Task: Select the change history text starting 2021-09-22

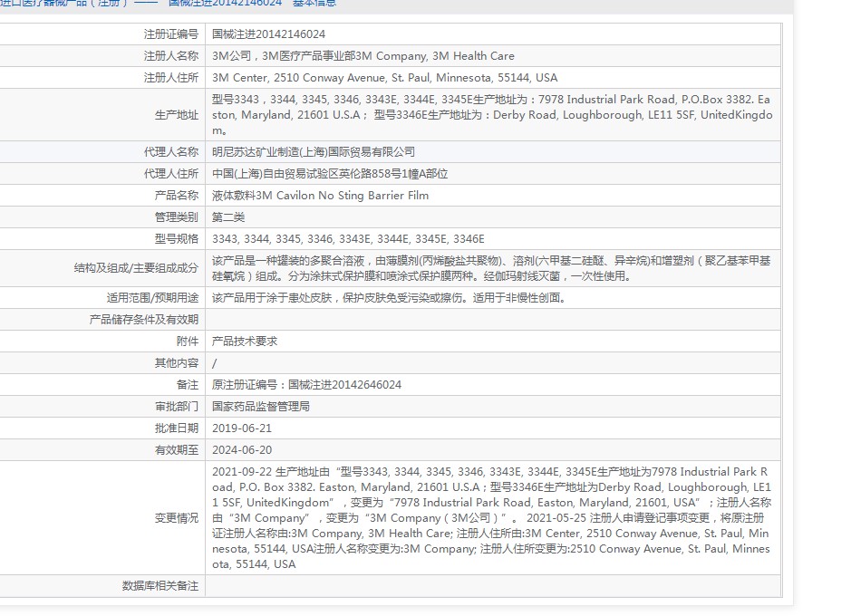Action: point(491,518)
